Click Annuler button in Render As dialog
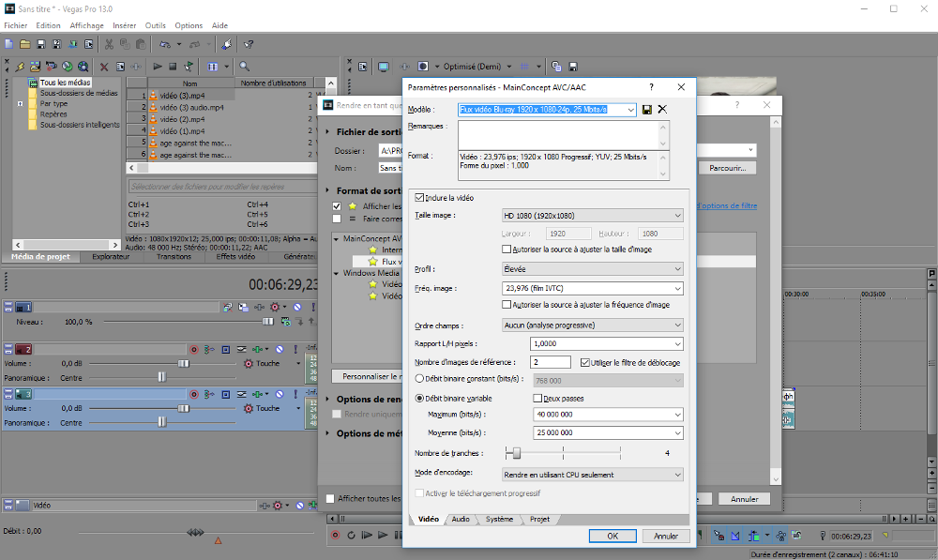Screen dimensions: 938x560 [x=744, y=499]
